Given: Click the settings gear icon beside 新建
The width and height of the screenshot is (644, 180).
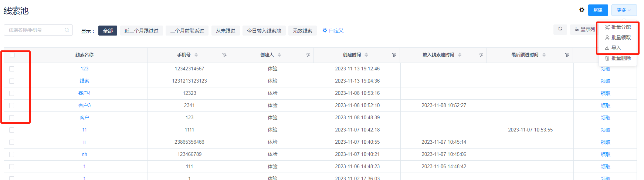Looking at the screenshot, I should point(582,10).
